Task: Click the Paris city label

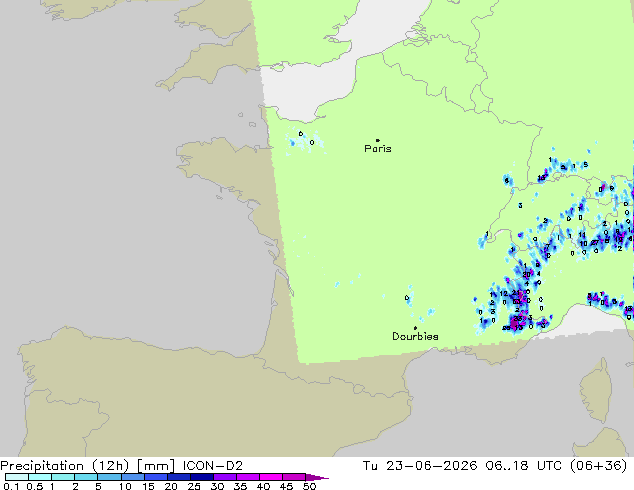Action: pos(378,149)
